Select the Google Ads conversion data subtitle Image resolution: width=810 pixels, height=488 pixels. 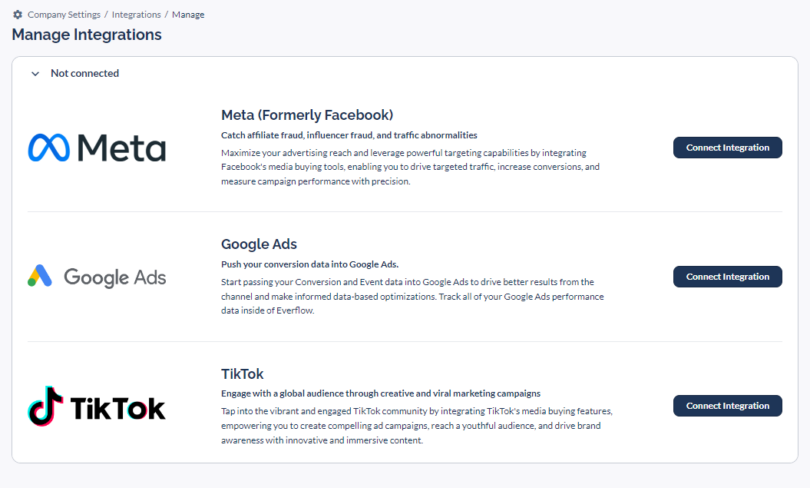point(310,264)
